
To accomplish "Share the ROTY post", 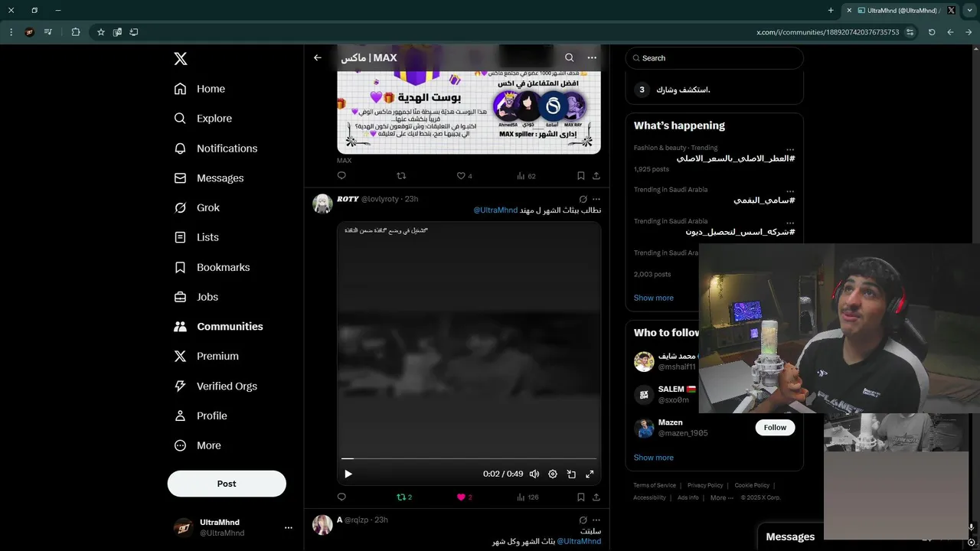I will click(x=596, y=497).
